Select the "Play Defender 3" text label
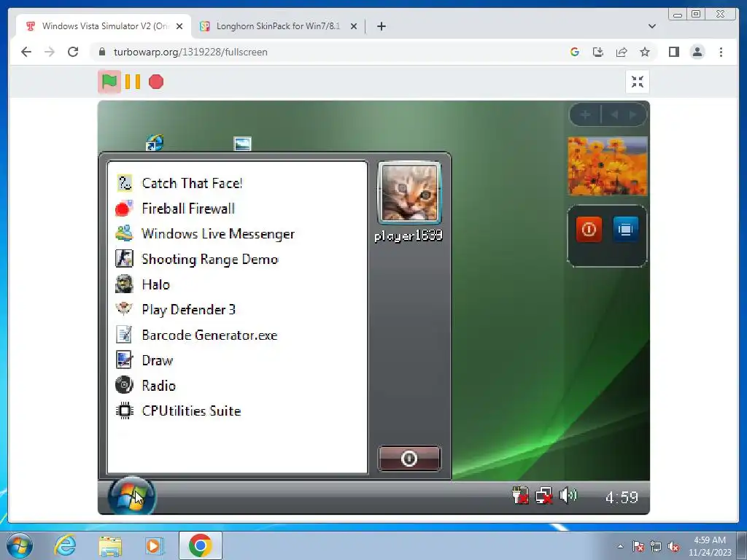The image size is (747, 560). 189,309
